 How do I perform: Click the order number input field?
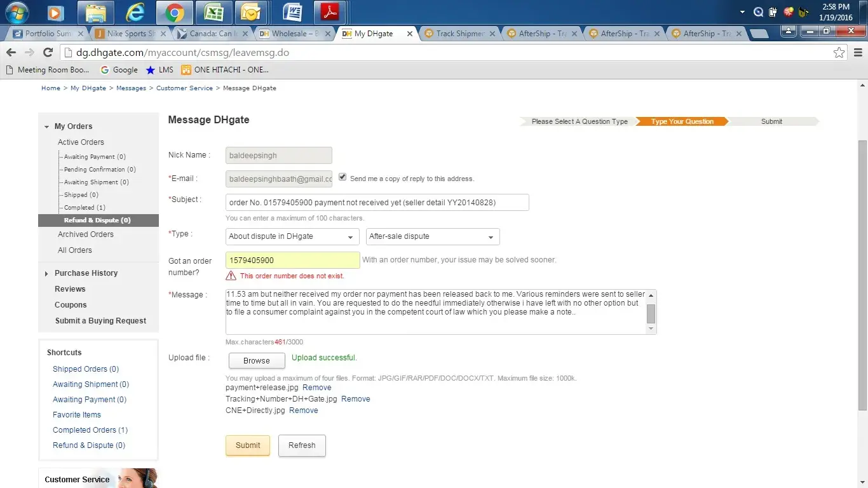click(x=292, y=261)
